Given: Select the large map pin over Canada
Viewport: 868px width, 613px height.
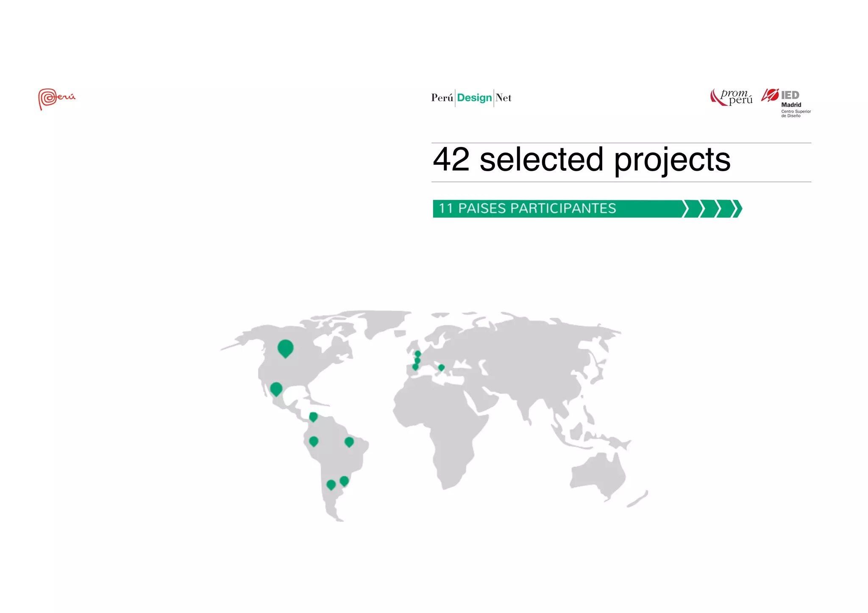Looking at the screenshot, I should pyautogui.click(x=285, y=348).
